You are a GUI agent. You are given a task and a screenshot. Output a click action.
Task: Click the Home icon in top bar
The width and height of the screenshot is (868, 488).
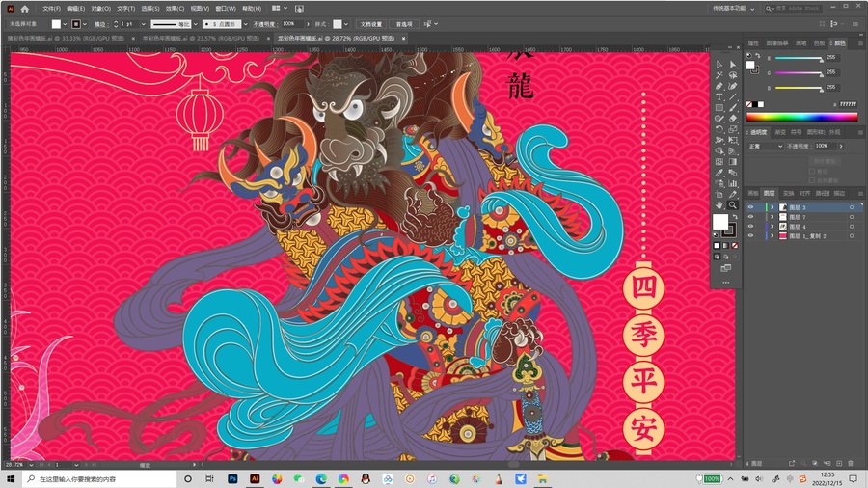tap(24, 9)
